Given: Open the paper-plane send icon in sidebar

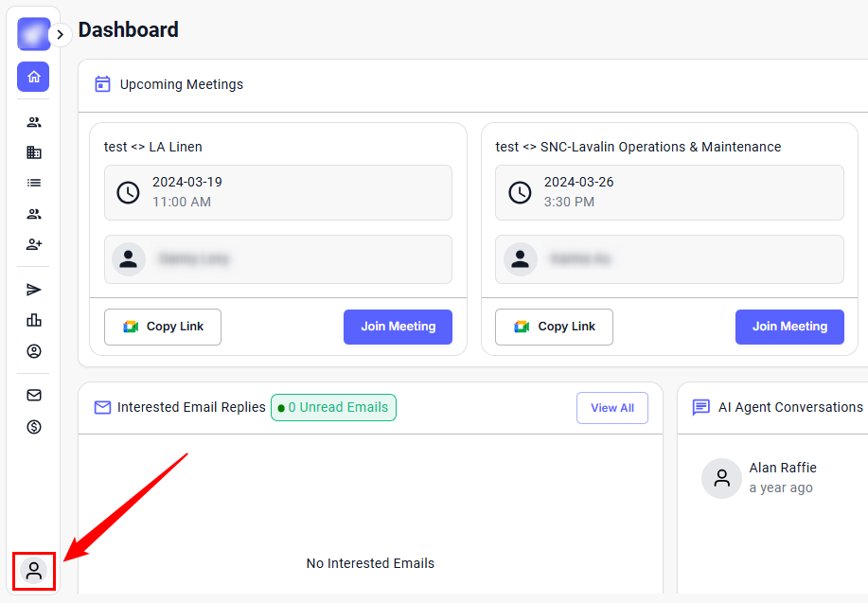Looking at the screenshot, I should coord(34,290).
